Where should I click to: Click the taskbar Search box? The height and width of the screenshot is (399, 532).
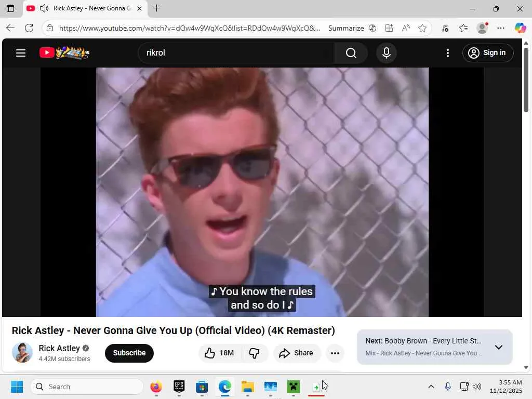[87, 387]
